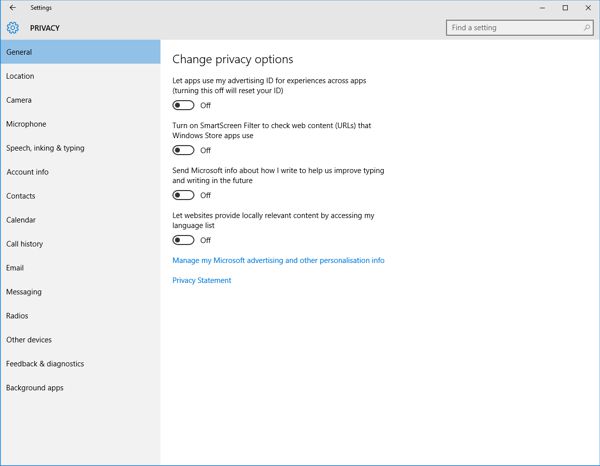Select Camera in the sidebar
The image size is (600, 466).
(19, 100)
